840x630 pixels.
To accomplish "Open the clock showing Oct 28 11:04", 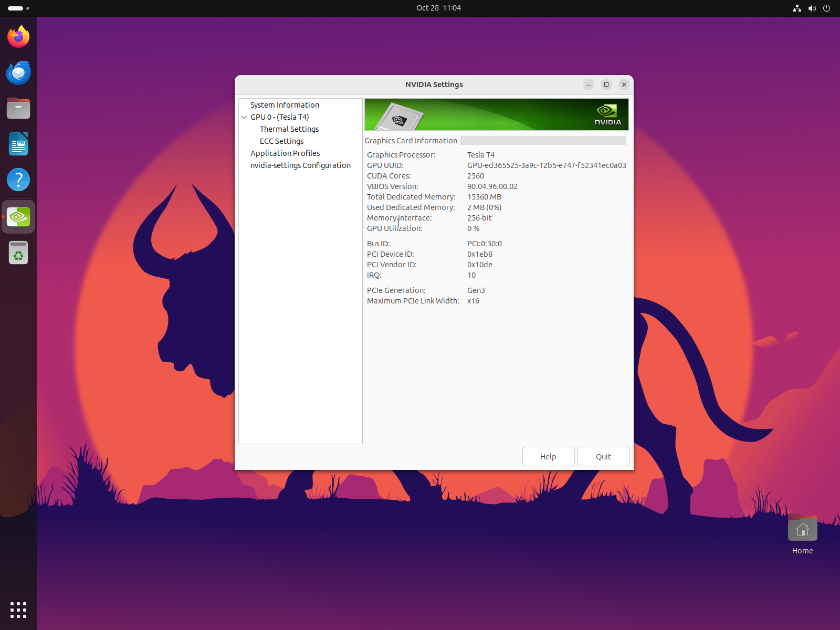I will [438, 8].
